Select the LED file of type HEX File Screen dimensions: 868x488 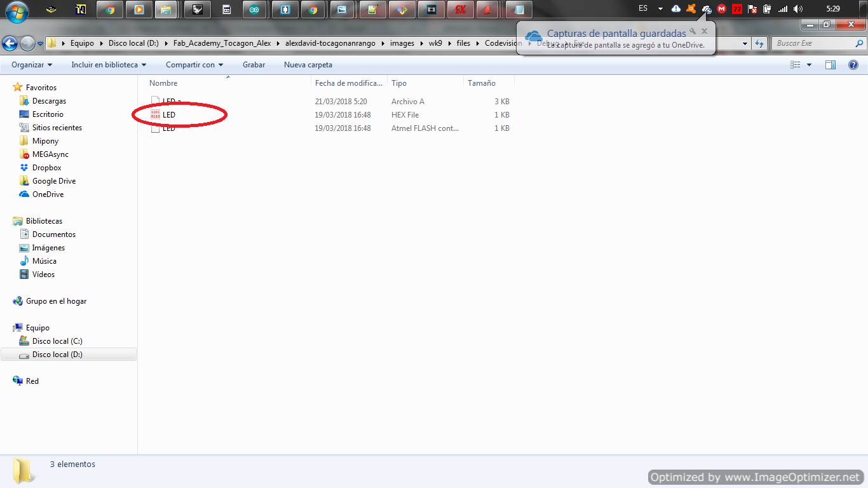pos(330,115)
